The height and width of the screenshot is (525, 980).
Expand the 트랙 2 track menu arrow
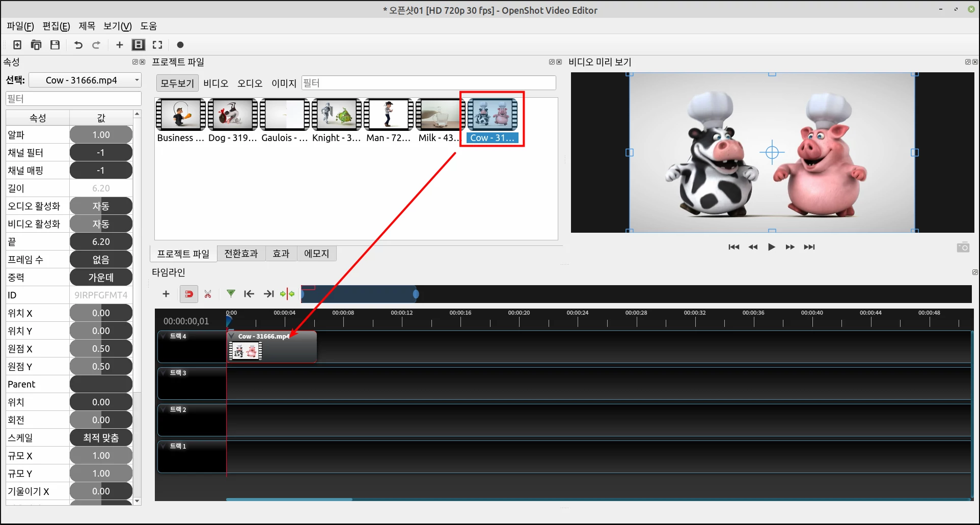(164, 409)
